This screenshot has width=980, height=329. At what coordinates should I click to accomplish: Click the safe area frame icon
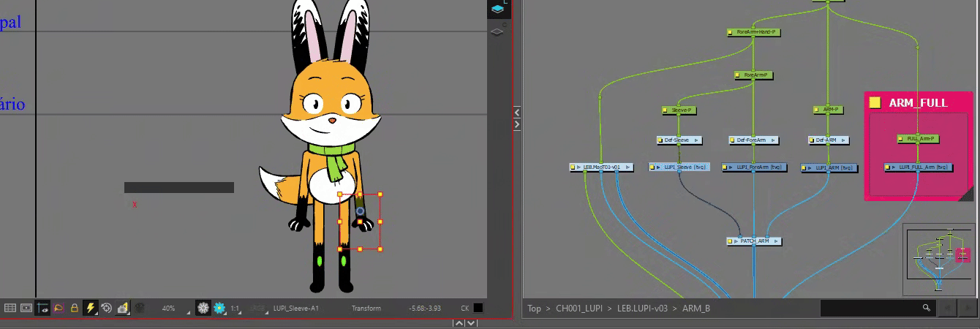tap(26, 309)
